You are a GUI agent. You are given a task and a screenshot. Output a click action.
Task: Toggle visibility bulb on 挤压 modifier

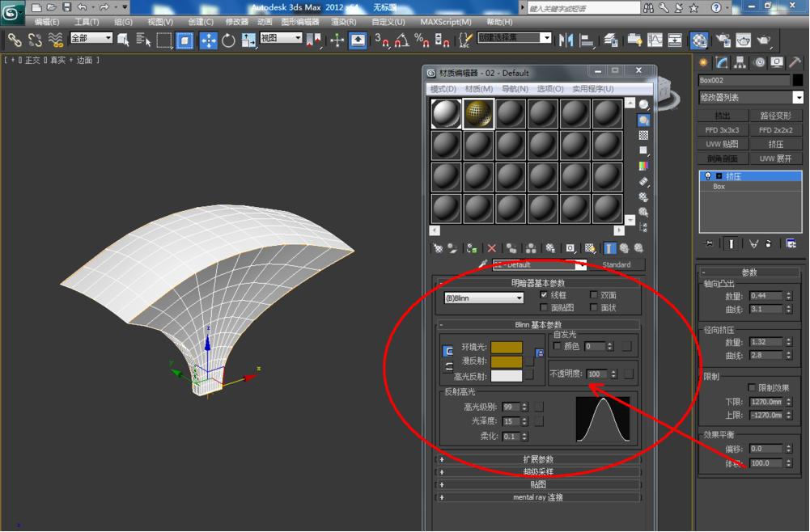(707, 176)
